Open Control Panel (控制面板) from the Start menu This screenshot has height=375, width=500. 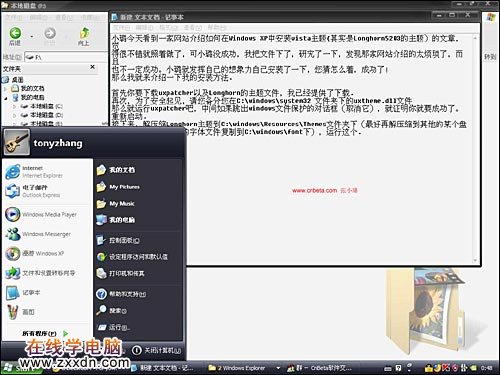[138, 240]
